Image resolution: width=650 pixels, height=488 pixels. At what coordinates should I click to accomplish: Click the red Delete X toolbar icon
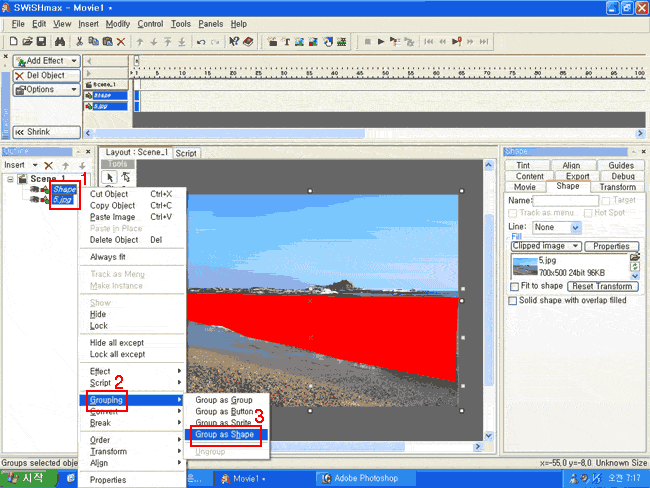pyautogui.click(x=121, y=41)
